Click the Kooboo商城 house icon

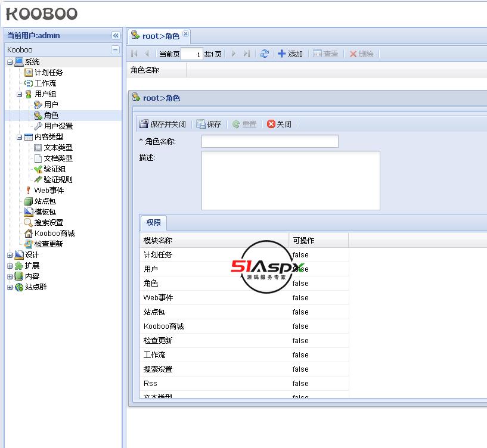[x=28, y=234]
